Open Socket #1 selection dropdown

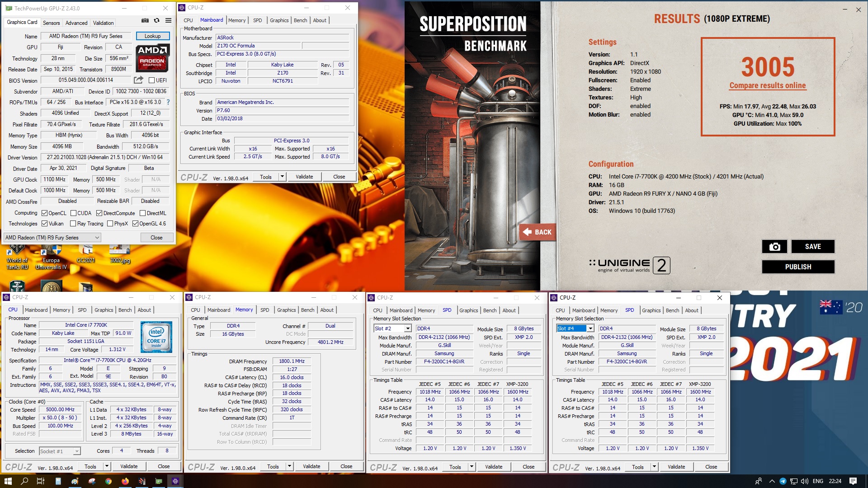point(60,451)
